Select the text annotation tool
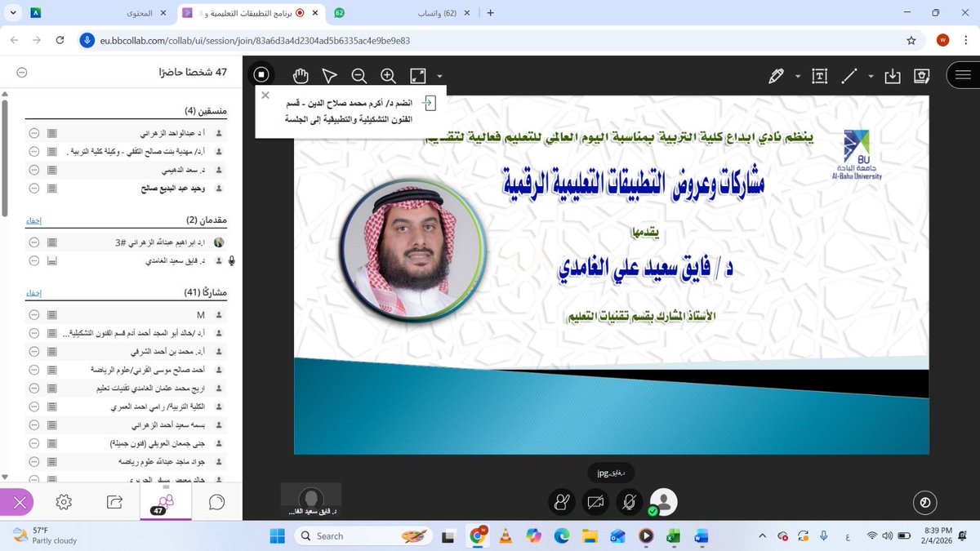This screenshot has height=551, width=980. point(820,76)
